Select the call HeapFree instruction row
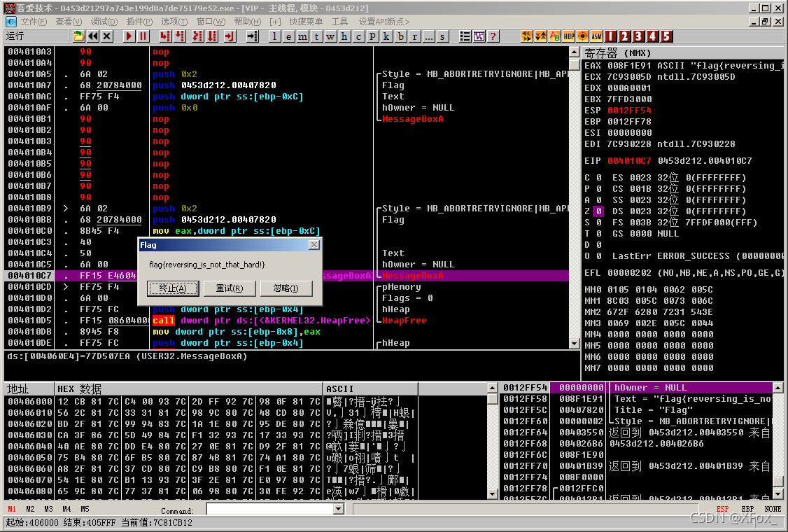788x532 pixels. (286, 321)
